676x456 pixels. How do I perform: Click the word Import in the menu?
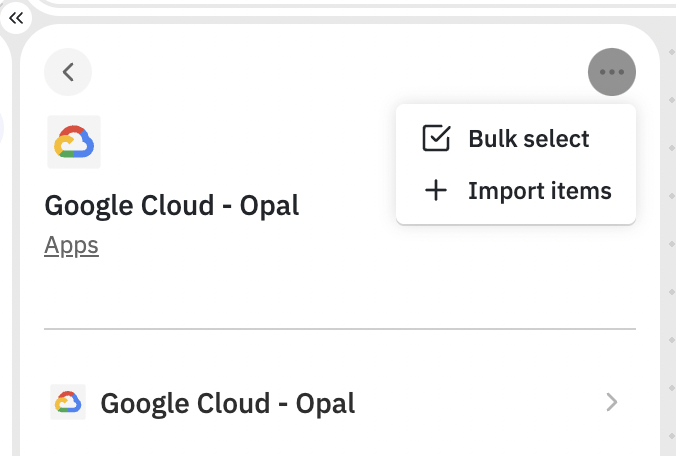(x=500, y=191)
